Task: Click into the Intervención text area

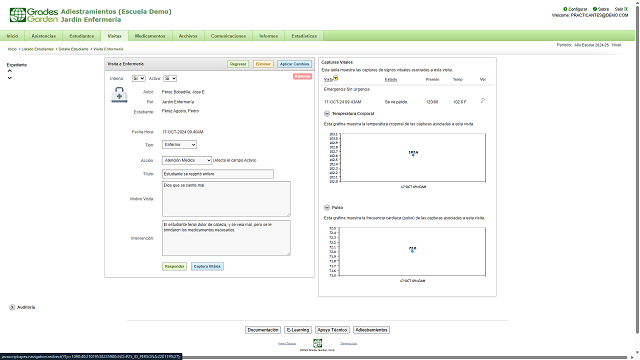Action: tap(226, 238)
